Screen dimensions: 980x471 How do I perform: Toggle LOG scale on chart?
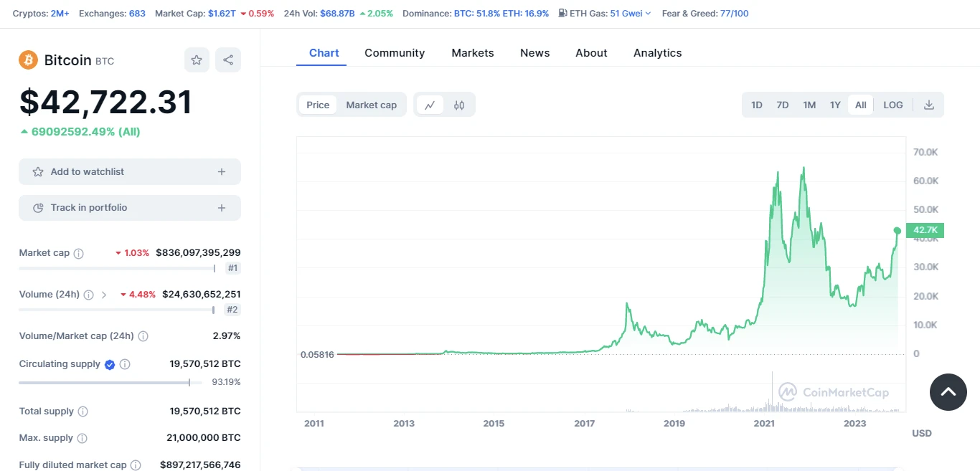coord(893,105)
